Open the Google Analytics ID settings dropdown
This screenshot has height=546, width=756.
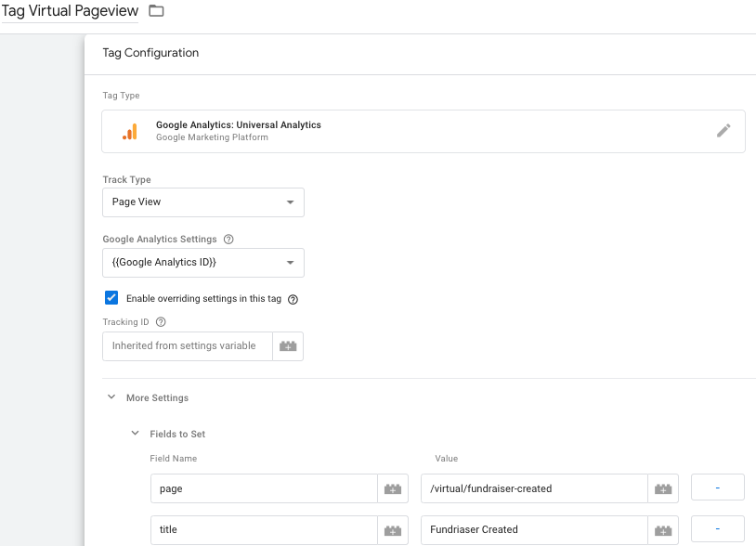coord(203,263)
